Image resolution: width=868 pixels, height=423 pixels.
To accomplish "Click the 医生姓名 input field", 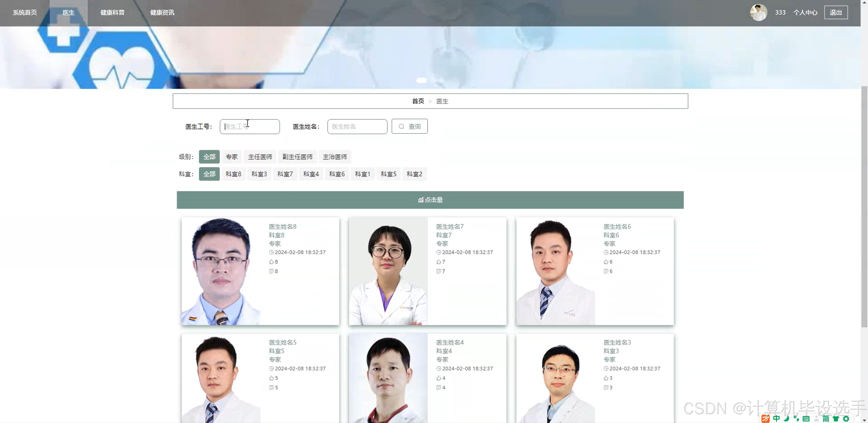I will pos(357,126).
